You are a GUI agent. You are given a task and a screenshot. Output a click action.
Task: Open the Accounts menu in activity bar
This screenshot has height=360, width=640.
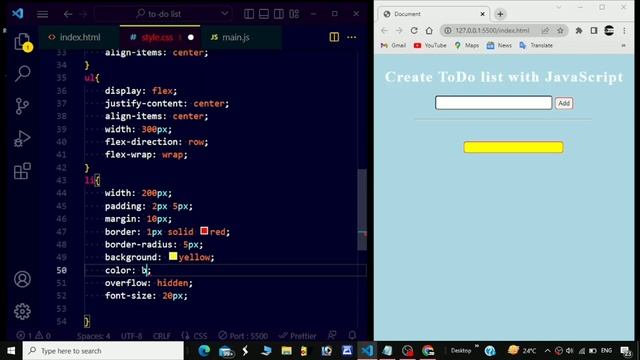click(x=22, y=279)
